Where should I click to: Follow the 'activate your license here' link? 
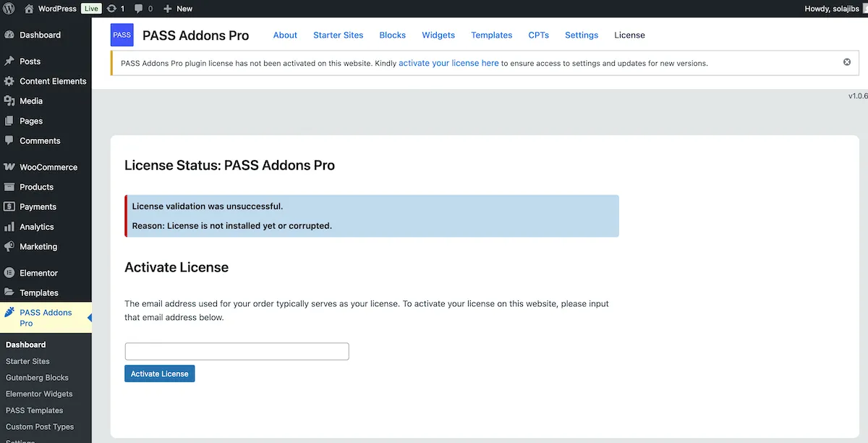point(448,63)
